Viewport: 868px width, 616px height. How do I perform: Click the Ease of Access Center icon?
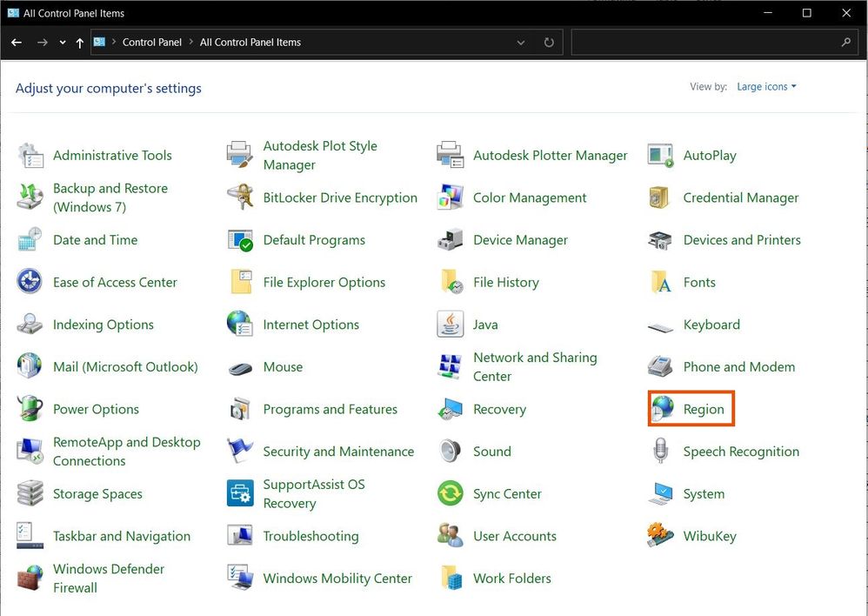(x=30, y=282)
